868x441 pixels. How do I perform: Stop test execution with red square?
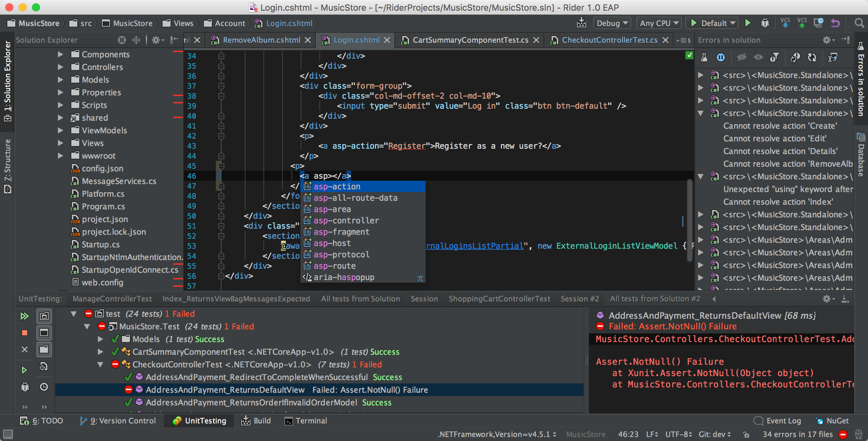coord(25,333)
